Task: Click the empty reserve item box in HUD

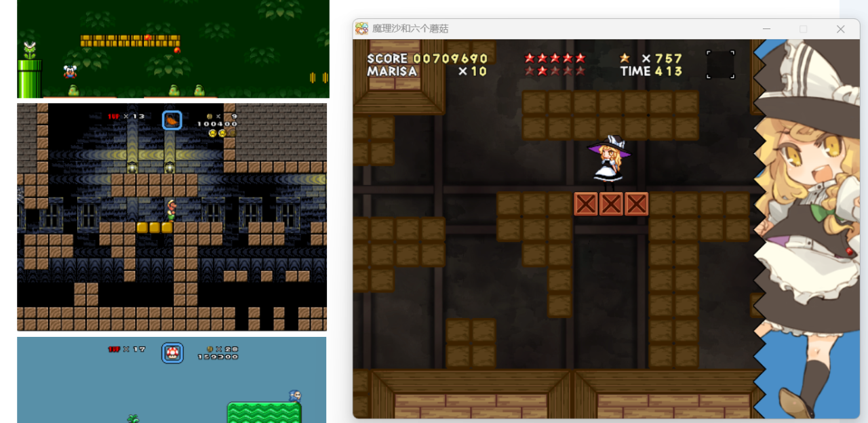Action: (x=720, y=64)
